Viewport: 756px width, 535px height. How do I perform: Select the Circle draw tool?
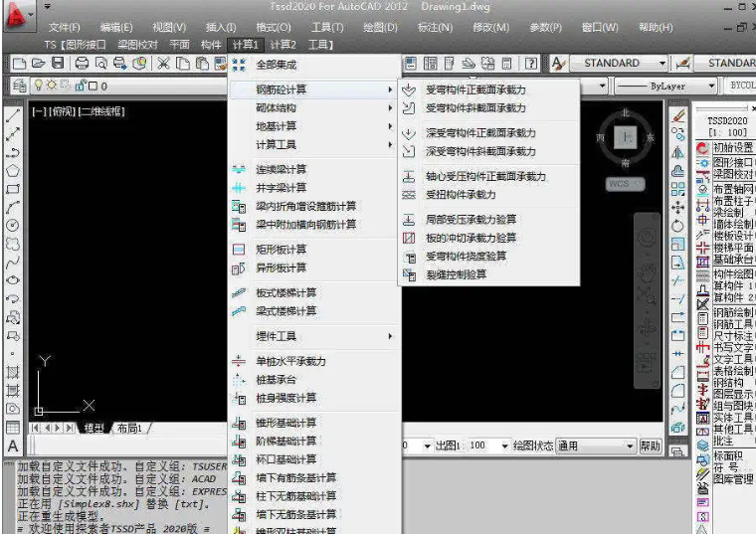(13, 225)
